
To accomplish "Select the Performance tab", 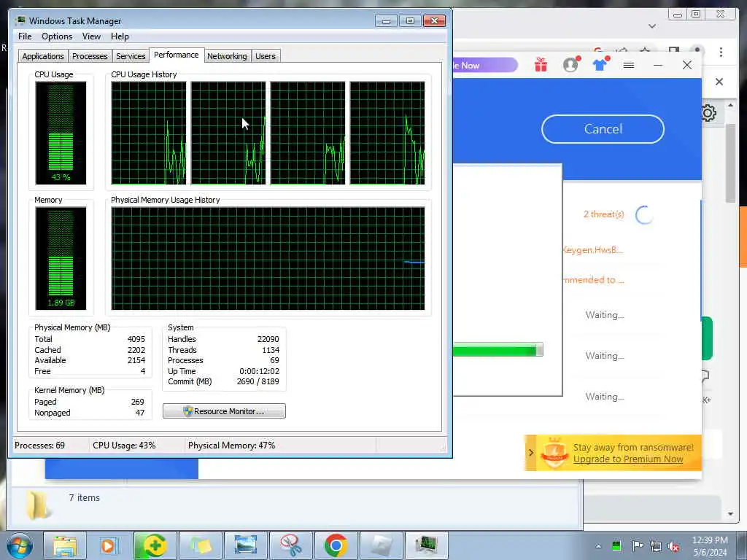I will 177,55.
